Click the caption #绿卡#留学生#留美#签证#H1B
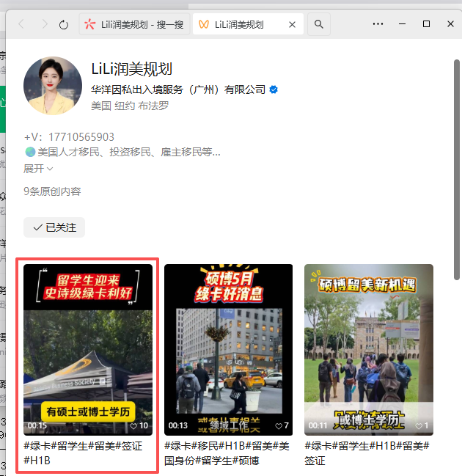 [83, 453]
